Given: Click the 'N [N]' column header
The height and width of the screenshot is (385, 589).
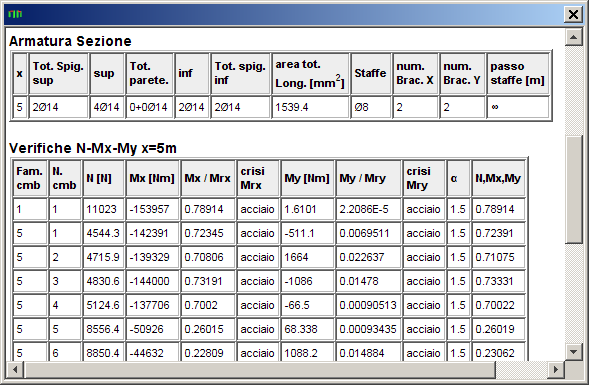Looking at the screenshot, I should [x=103, y=178].
